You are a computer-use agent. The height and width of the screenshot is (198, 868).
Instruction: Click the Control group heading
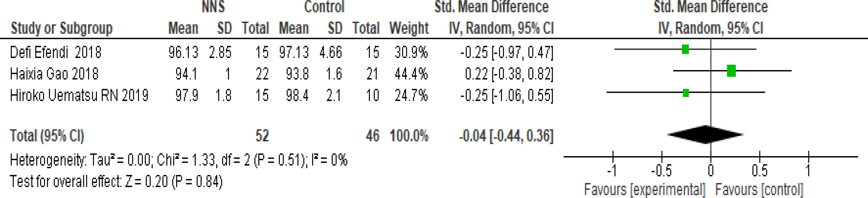click(x=324, y=7)
